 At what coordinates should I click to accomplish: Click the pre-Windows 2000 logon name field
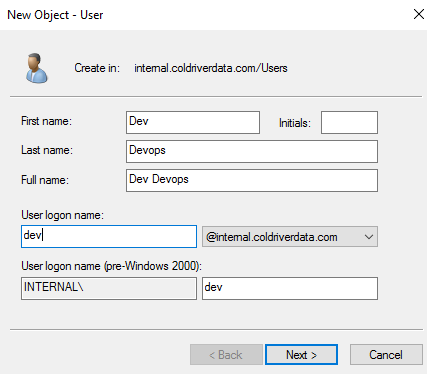click(290, 288)
